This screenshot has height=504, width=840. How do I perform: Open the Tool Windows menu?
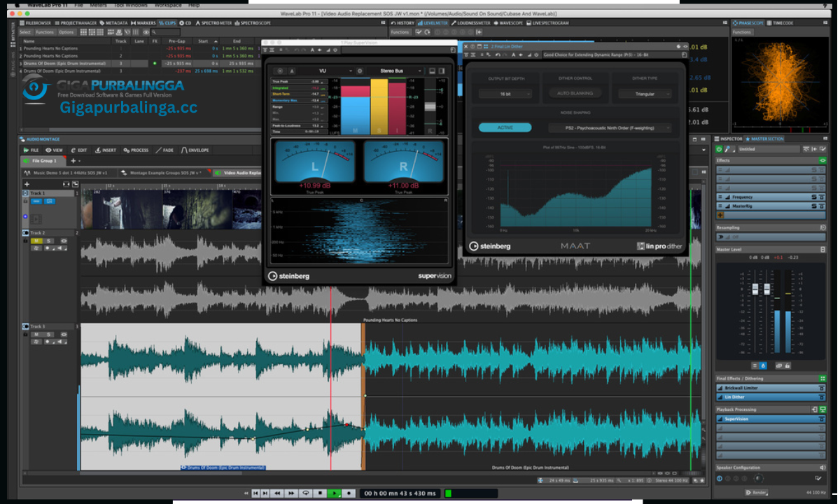click(131, 5)
